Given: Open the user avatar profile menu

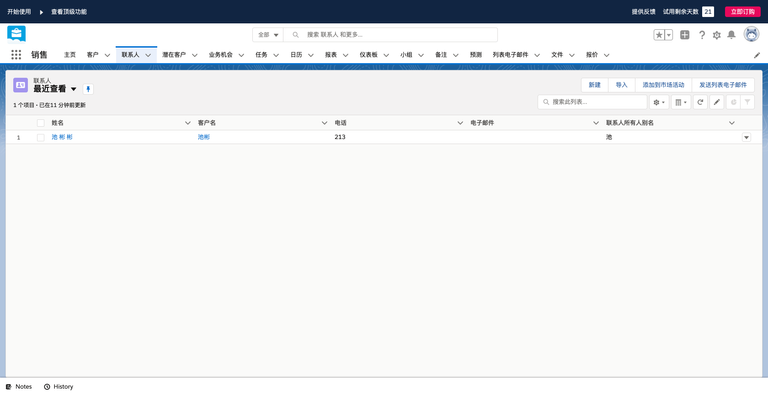Looking at the screenshot, I should coord(751,34).
